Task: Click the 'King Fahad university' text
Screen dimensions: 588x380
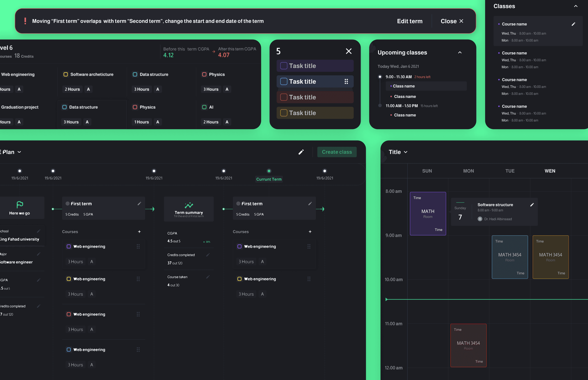Action: (x=20, y=239)
